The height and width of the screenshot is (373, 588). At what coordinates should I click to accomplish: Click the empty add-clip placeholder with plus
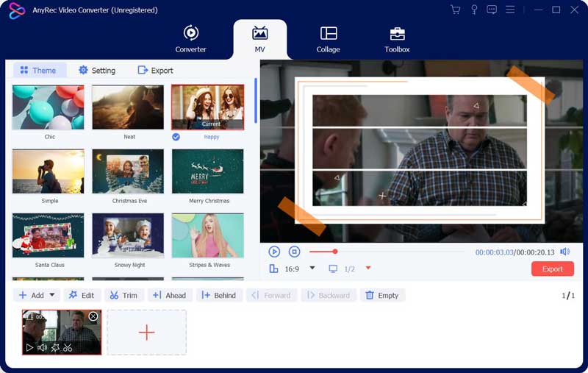tap(147, 333)
